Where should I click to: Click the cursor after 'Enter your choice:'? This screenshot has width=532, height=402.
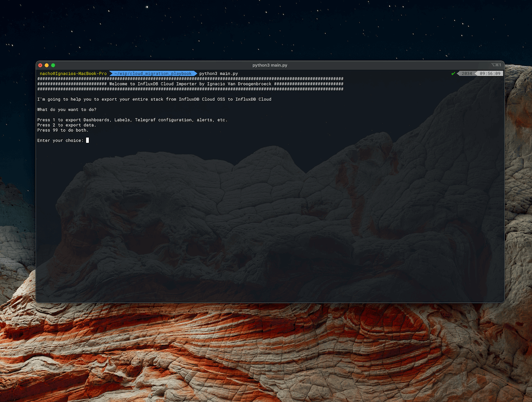coord(87,140)
